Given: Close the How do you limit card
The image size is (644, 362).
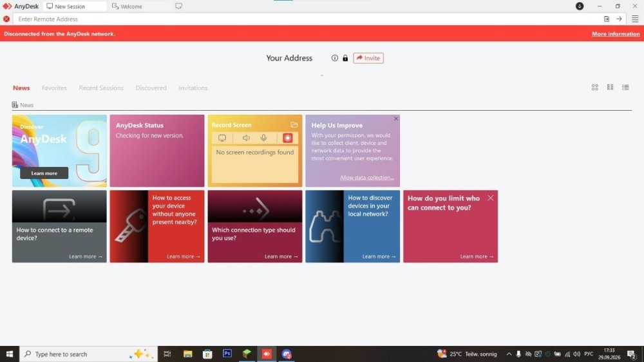Looking at the screenshot, I should click(490, 198).
